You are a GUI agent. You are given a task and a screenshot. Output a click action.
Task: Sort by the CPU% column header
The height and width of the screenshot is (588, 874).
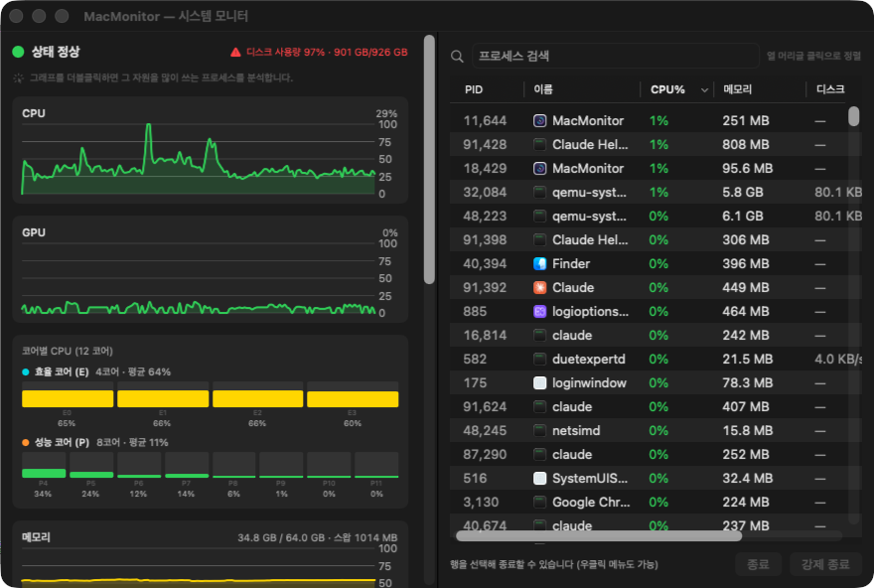667,89
